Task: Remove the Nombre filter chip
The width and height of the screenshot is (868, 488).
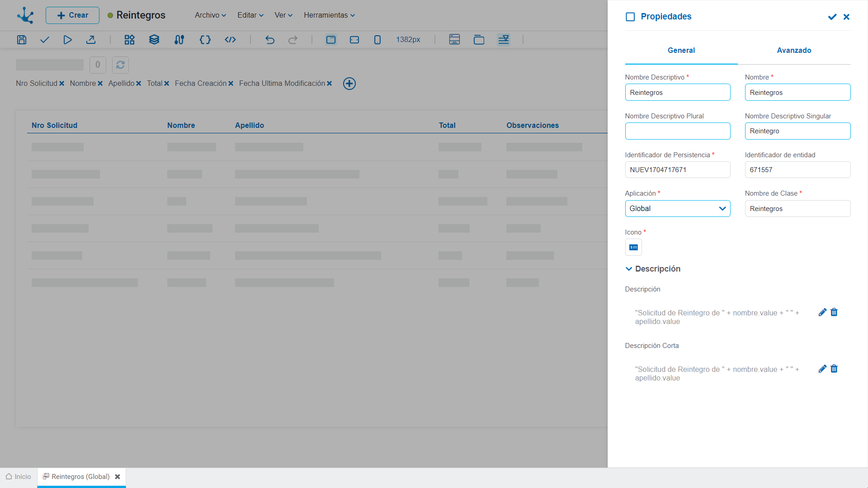Action: [x=100, y=84]
